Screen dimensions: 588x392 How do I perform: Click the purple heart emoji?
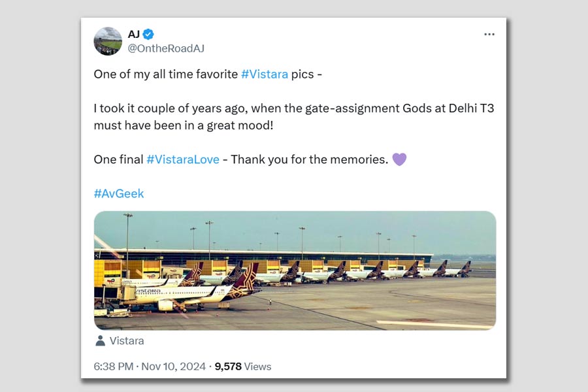pyautogui.click(x=399, y=159)
